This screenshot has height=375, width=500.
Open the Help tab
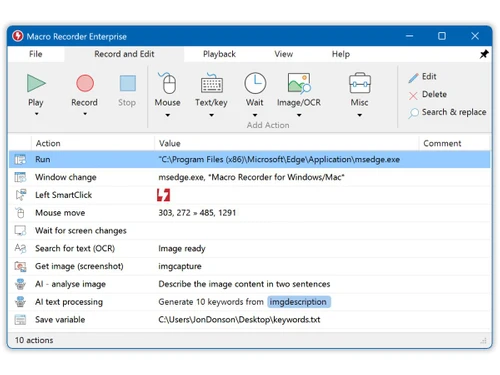coord(341,54)
